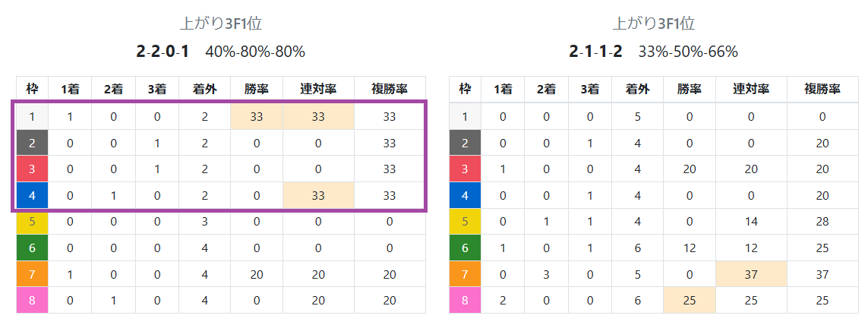Viewport: 868px width, 325px height.
Task: Click the 連対率 column header in right table
Action: (x=751, y=89)
